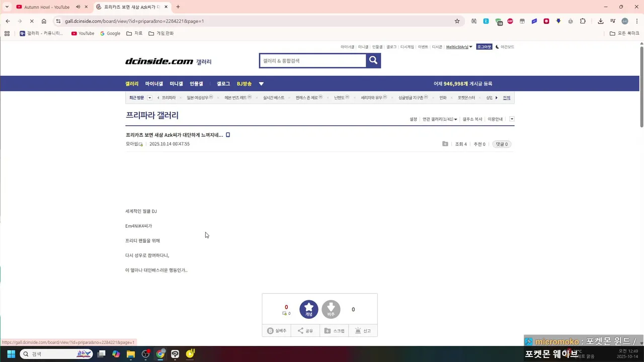Go to the Chrome home button
644x362 pixels.
(x=44, y=21)
